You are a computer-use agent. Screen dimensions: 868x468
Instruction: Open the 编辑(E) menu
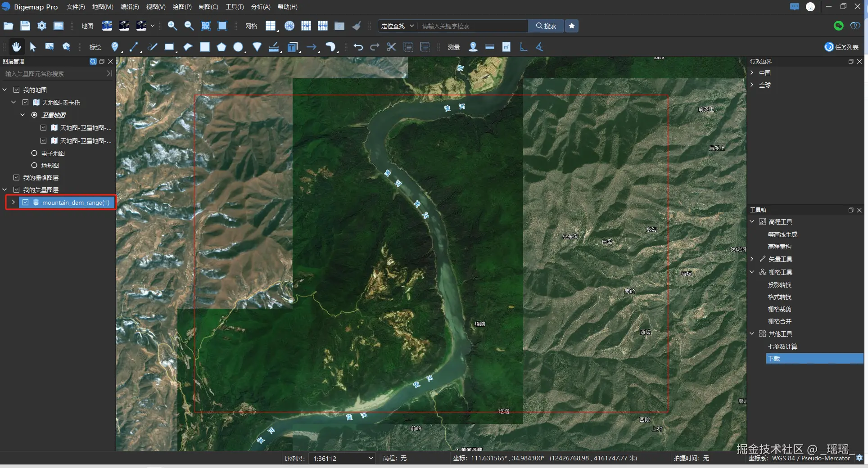click(130, 7)
